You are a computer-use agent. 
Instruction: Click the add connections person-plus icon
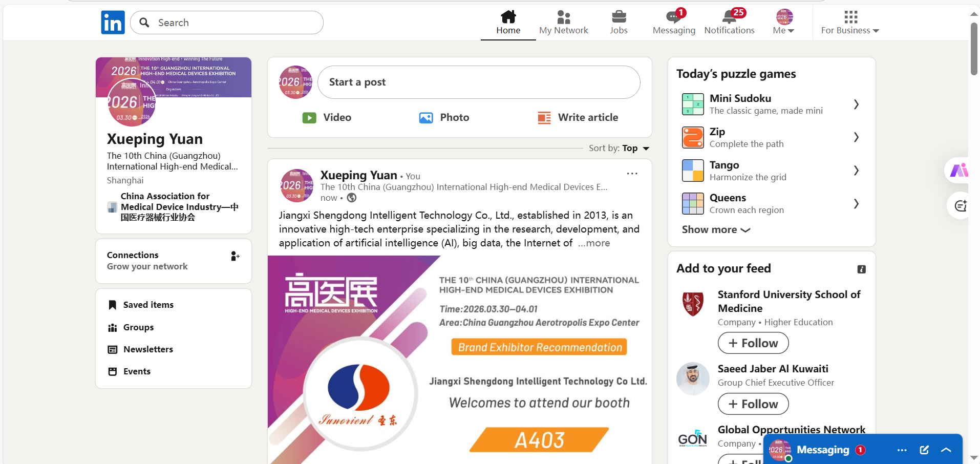235,256
